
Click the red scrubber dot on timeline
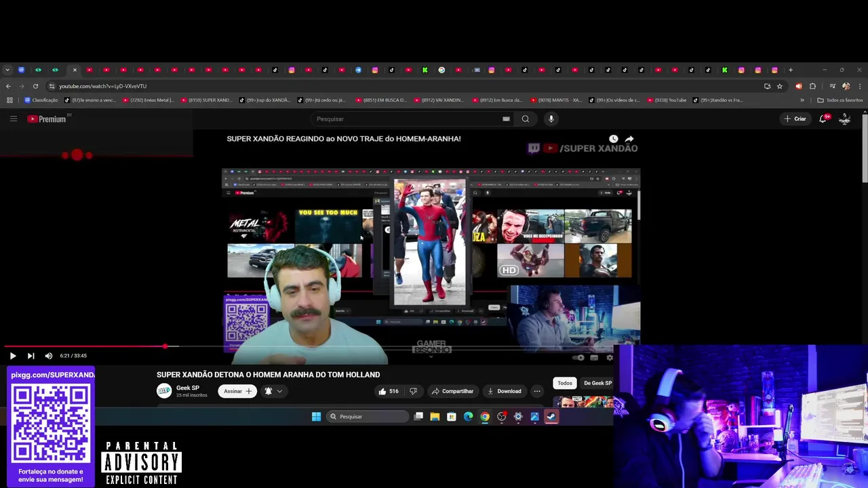pyautogui.click(x=165, y=346)
